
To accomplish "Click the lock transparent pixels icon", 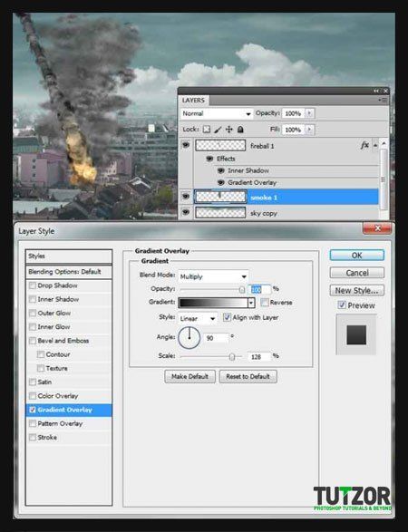I will 207,130.
